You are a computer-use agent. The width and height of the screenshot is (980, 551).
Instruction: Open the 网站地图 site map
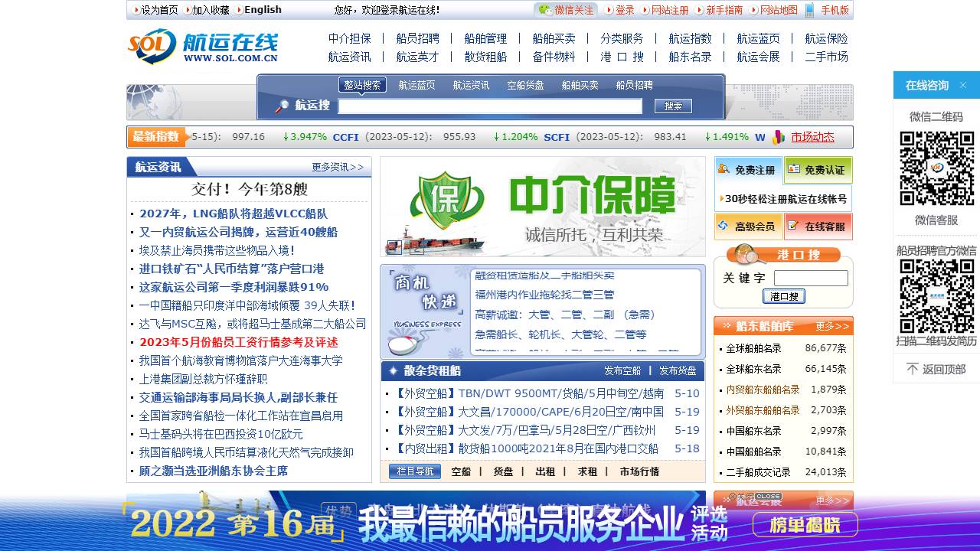(x=779, y=10)
